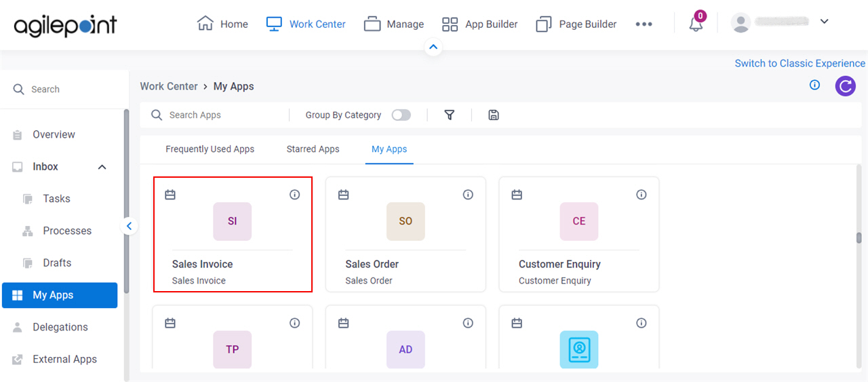Show info for the AD app card
The image size is (868, 382).
[x=468, y=323]
